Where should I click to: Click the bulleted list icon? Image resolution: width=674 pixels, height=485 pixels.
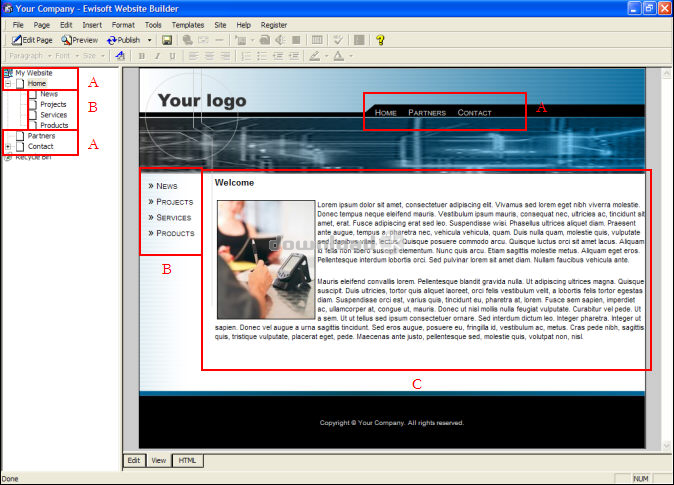point(262,56)
